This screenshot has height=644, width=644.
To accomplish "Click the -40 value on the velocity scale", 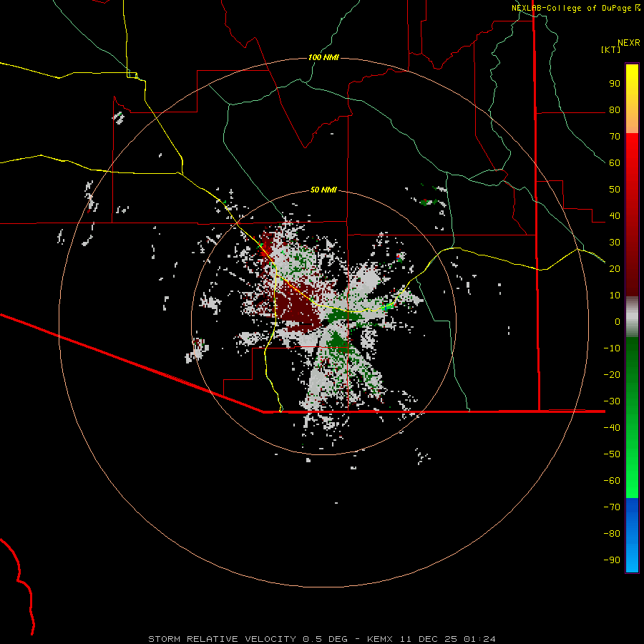I will 612,428.
